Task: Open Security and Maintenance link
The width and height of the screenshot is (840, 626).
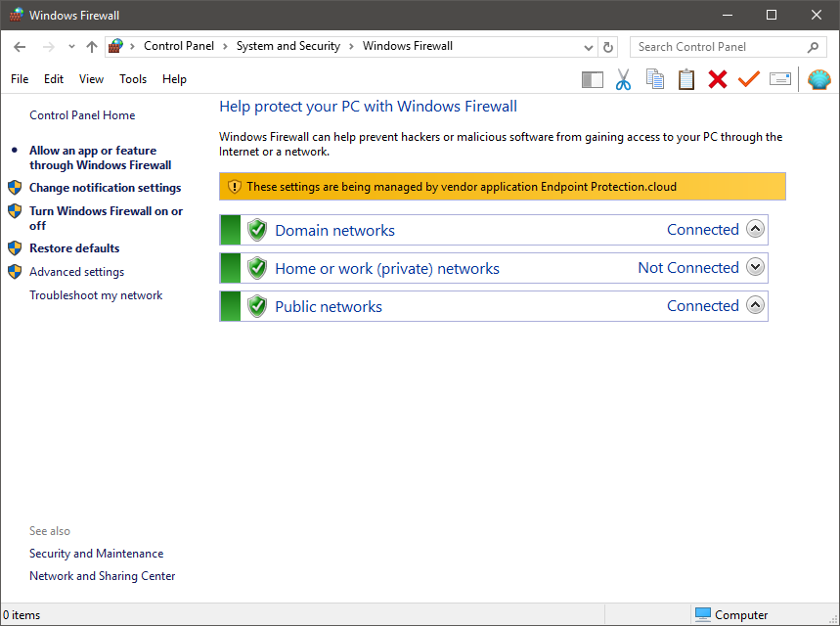Action: [x=97, y=553]
